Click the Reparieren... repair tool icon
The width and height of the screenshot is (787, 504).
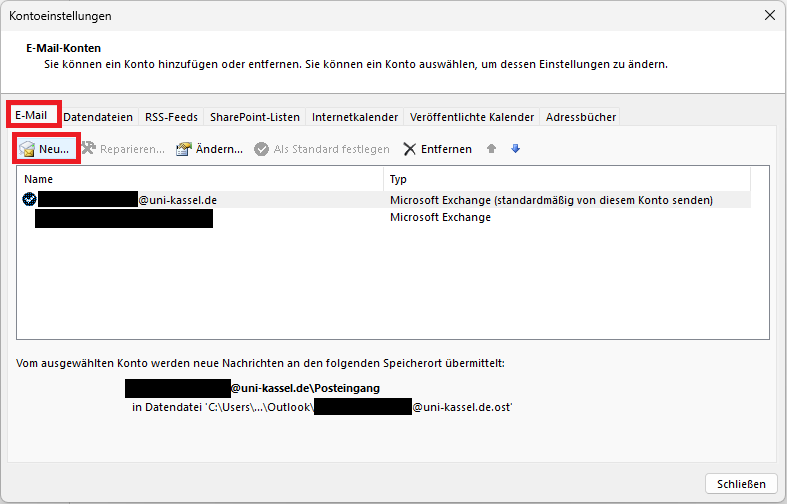[89, 149]
